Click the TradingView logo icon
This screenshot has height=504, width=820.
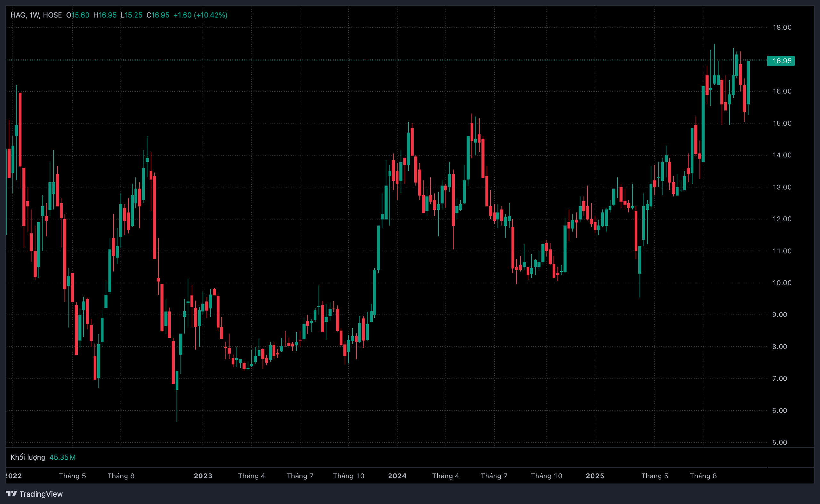click(11, 493)
